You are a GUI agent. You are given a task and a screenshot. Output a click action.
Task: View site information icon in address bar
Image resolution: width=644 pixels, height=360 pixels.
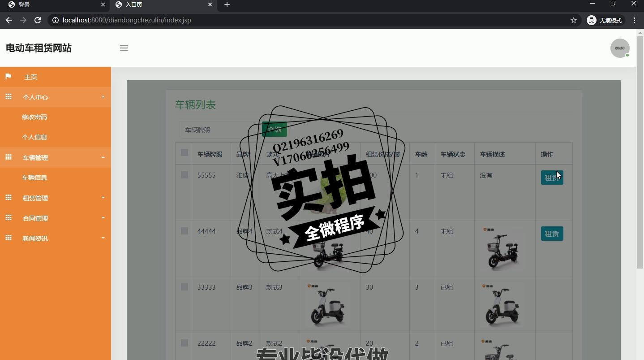[x=56, y=20]
